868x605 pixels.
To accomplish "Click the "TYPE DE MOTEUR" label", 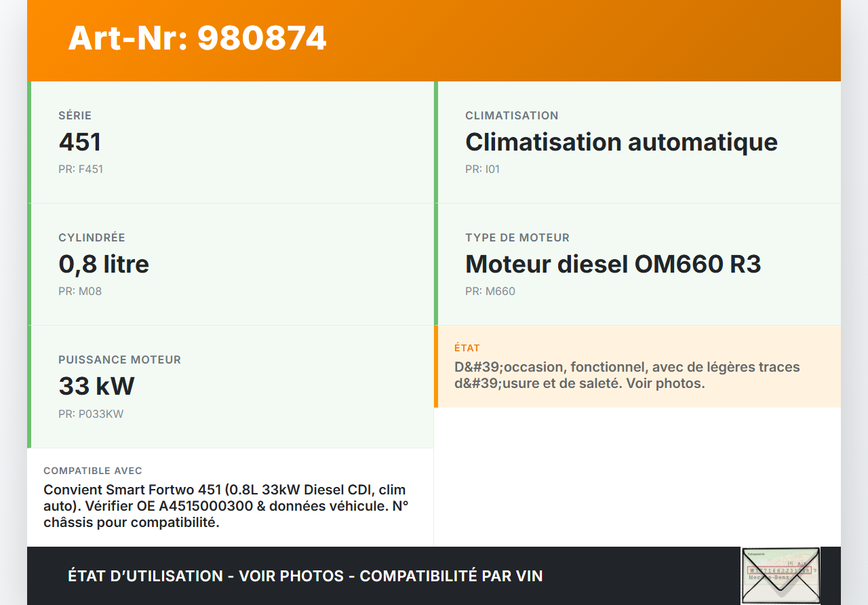I will click(x=517, y=237).
